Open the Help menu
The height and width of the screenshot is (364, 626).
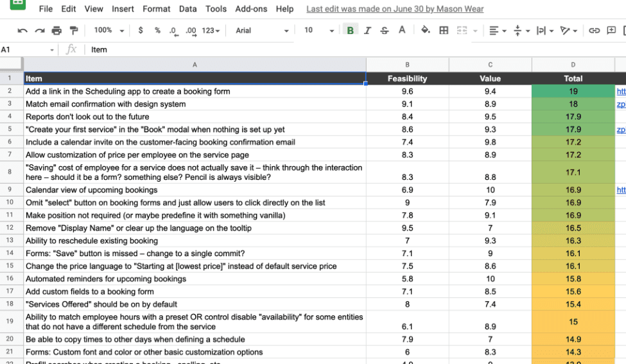pyautogui.click(x=284, y=9)
